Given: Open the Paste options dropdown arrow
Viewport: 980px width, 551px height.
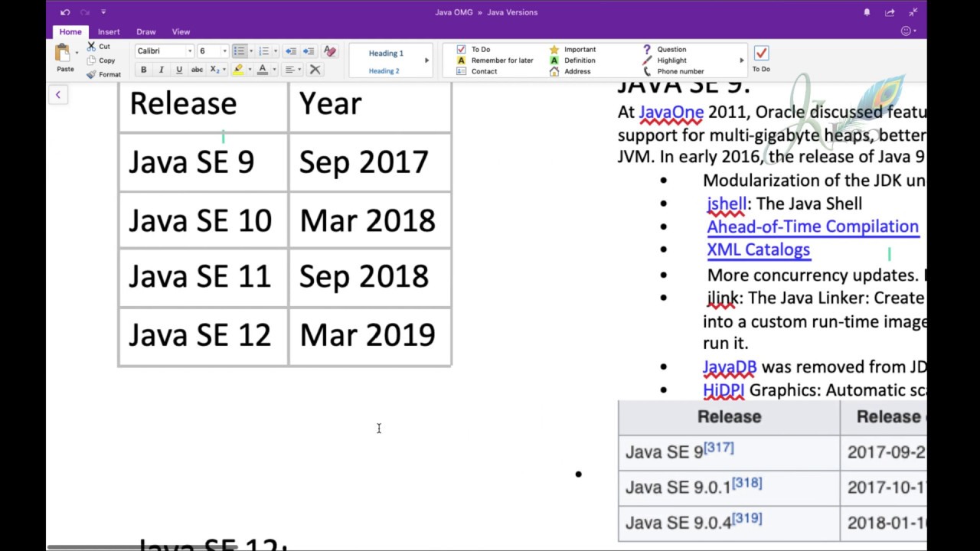Looking at the screenshot, I should (77, 54).
